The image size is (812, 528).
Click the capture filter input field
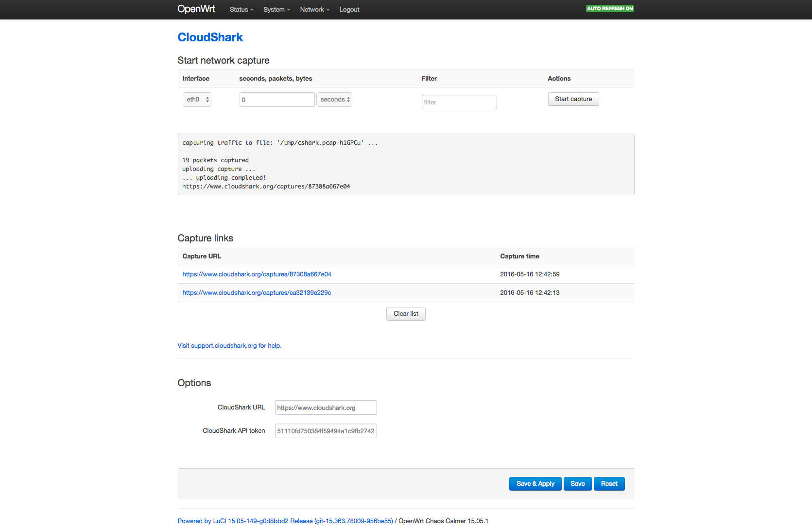tap(459, 102)
